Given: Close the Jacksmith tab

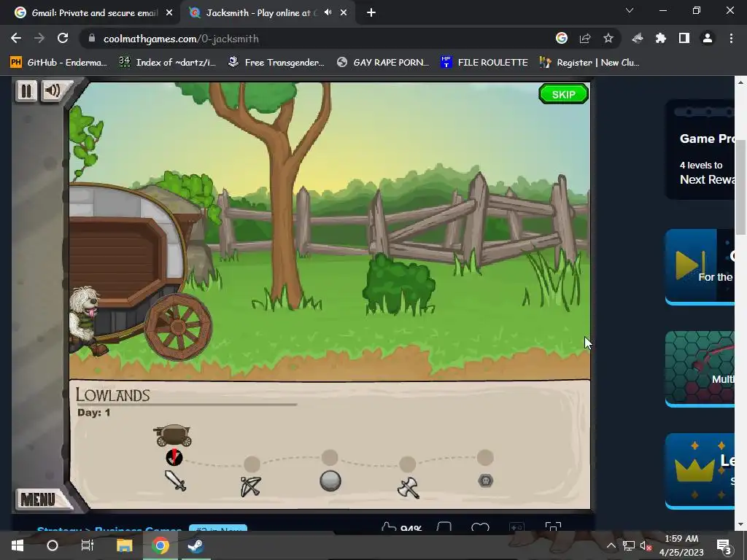Looking at the screenshot, I should [x=344, y=13].
